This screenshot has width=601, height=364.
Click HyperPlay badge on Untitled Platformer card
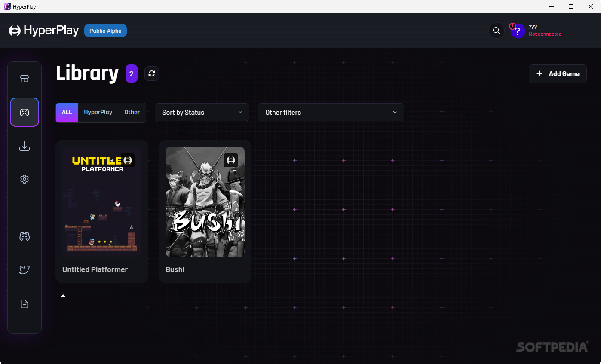point(128,160)
